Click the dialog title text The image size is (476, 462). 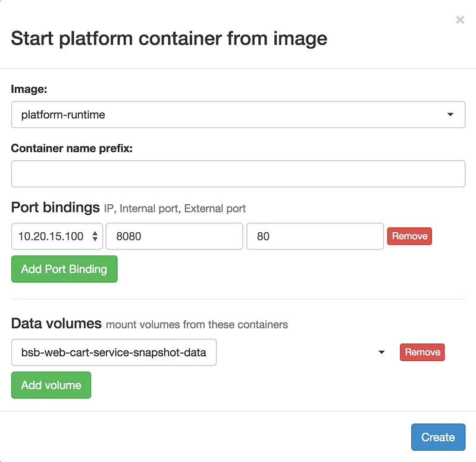(169, 39)
